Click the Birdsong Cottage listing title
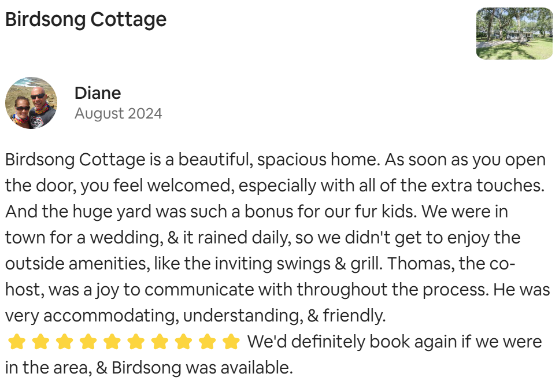This screenshot has width=559, height=392. [x=86, y=19]
